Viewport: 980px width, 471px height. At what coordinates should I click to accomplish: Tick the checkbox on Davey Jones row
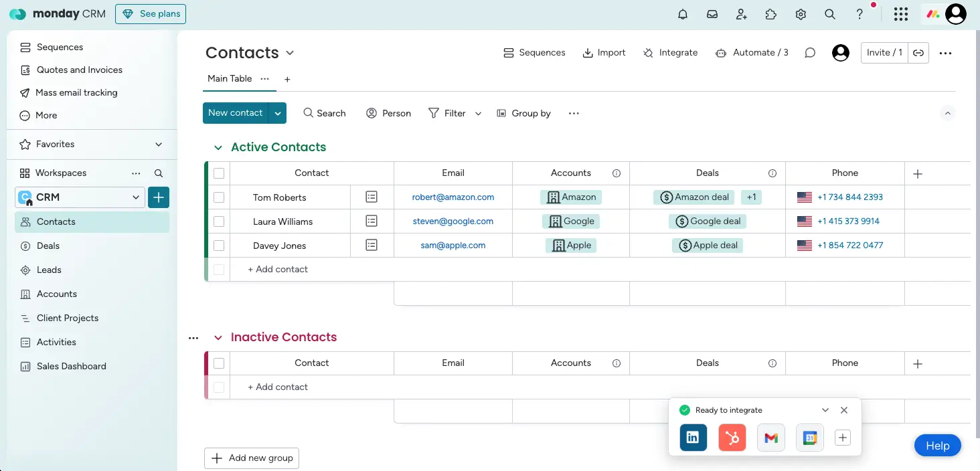pos(219,245)
